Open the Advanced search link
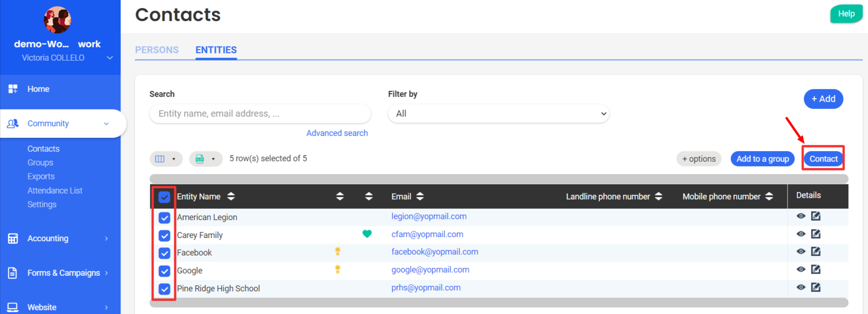 pyautogui.click(x=337, y=133)
